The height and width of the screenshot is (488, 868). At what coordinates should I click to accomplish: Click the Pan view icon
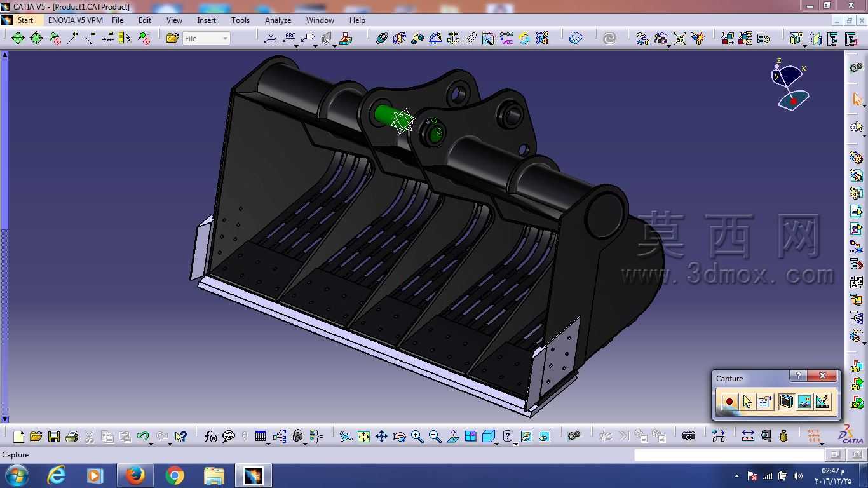click(x=381, y=437)
